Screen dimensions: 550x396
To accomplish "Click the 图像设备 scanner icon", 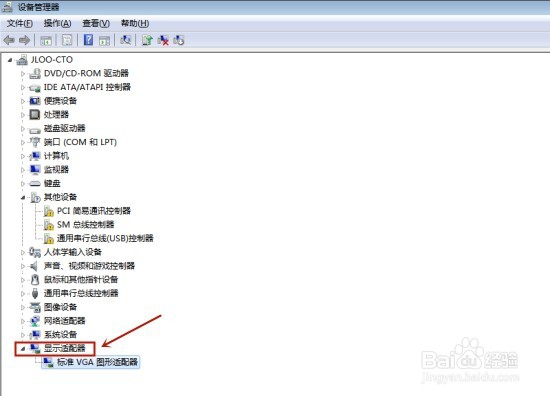I will [x=35, y=307].
